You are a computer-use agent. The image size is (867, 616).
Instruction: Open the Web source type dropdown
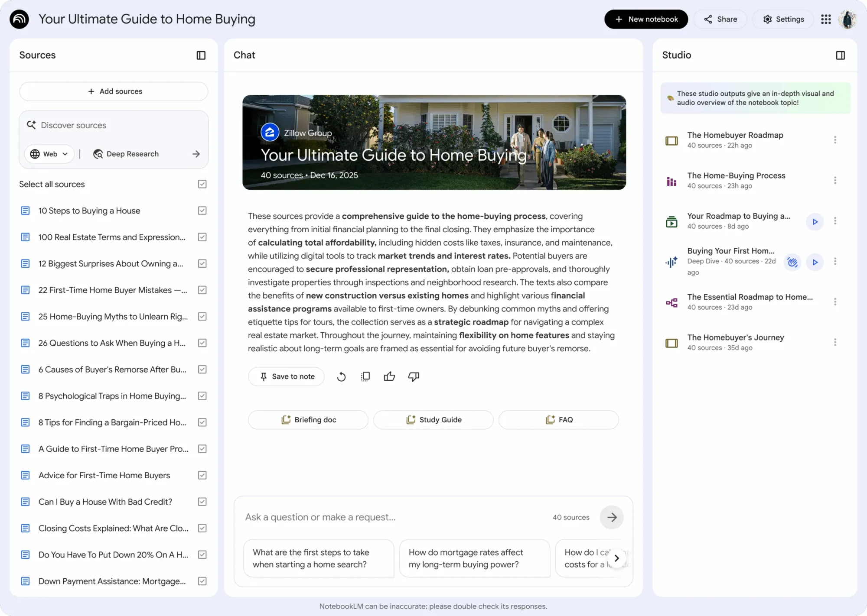click(49, 154)
